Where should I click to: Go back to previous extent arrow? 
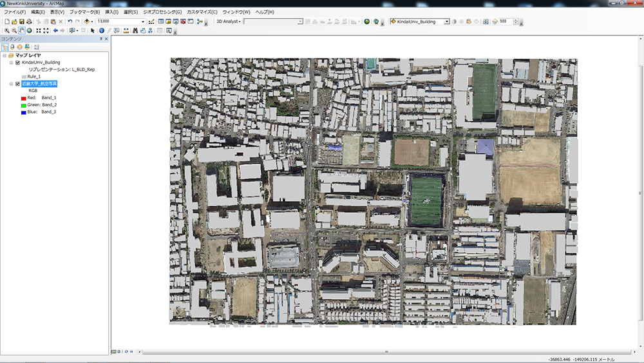55,30
